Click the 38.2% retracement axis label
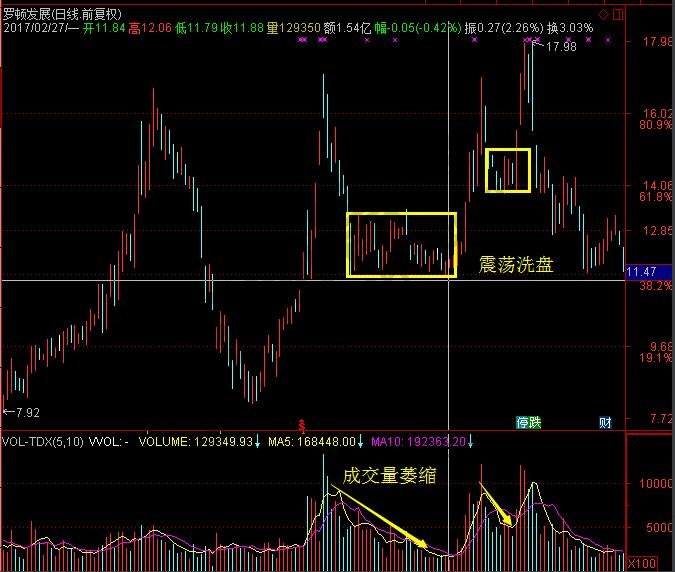Viewport: 675px width, 572px height. point(656,285)
